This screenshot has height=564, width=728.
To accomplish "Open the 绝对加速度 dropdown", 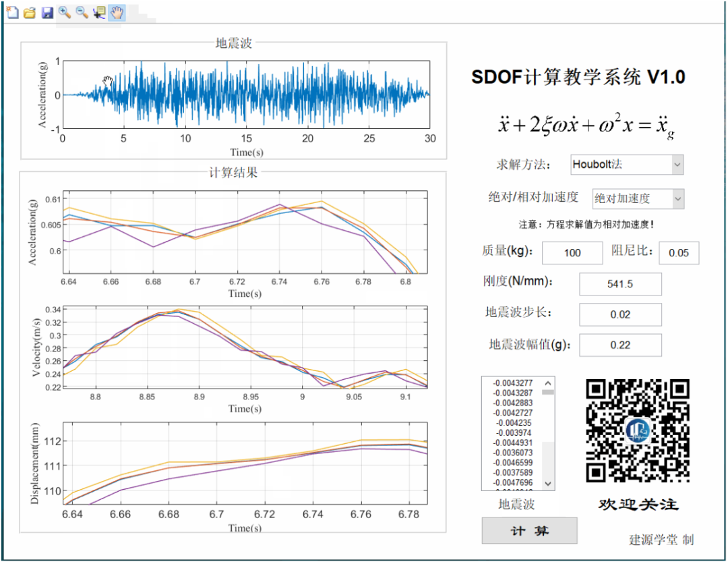I will point(638,199).
